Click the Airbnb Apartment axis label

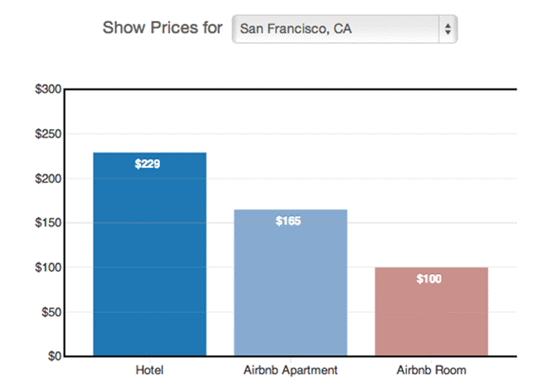point(290,370)
